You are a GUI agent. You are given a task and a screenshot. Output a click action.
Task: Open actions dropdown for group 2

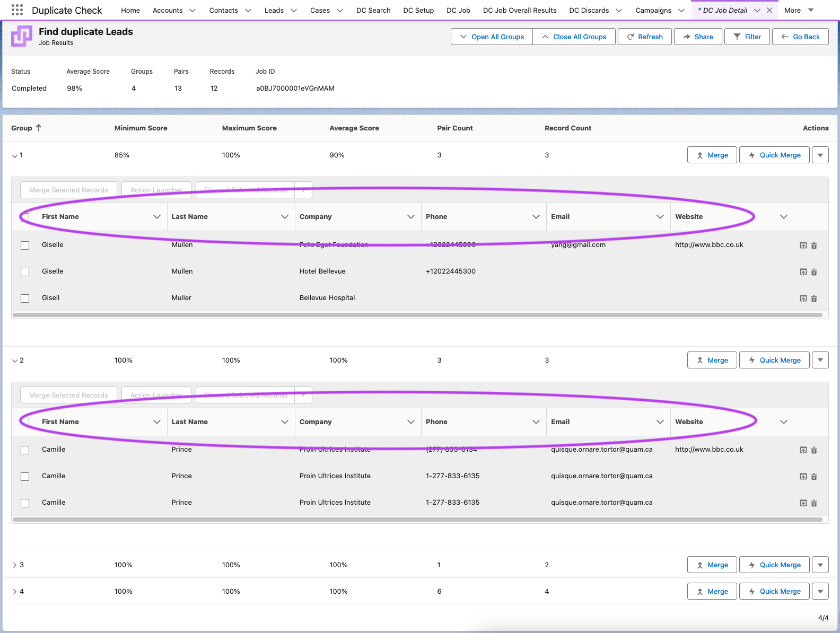click(x=820, y=360)
